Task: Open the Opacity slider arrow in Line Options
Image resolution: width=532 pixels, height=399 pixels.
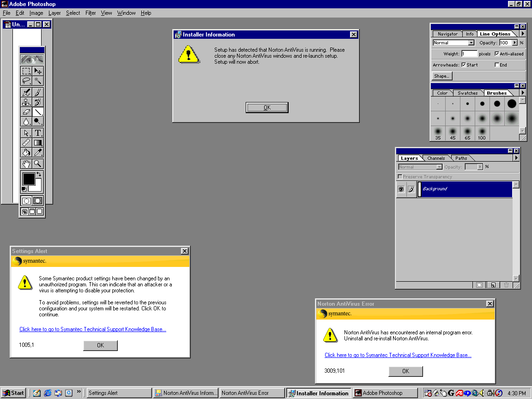Action: [515, 43]
